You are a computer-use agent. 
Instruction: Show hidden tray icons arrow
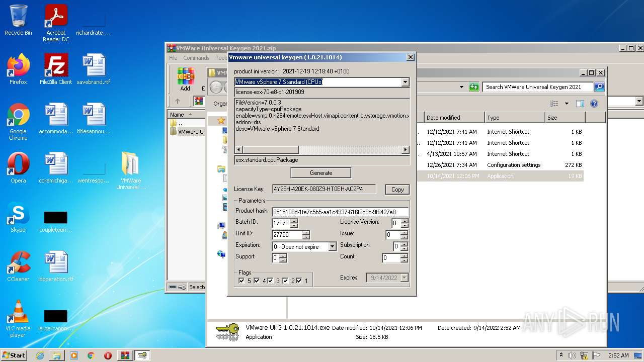561,355
